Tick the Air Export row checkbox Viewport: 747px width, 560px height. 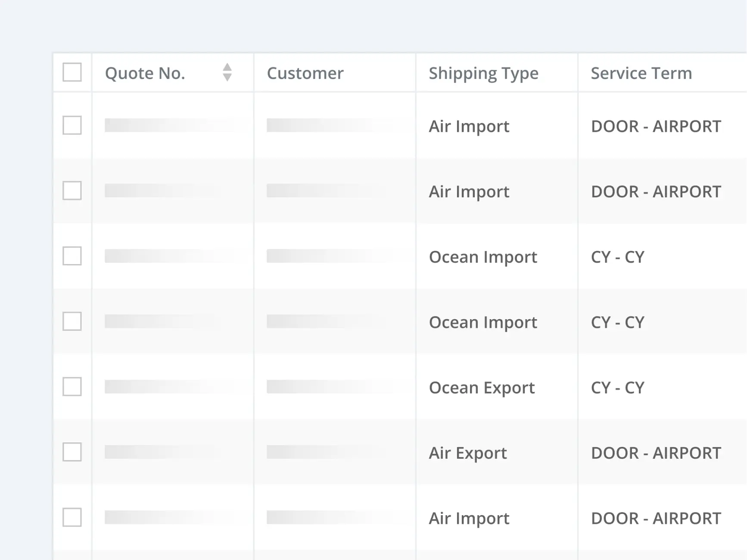[x=72, y=452]
